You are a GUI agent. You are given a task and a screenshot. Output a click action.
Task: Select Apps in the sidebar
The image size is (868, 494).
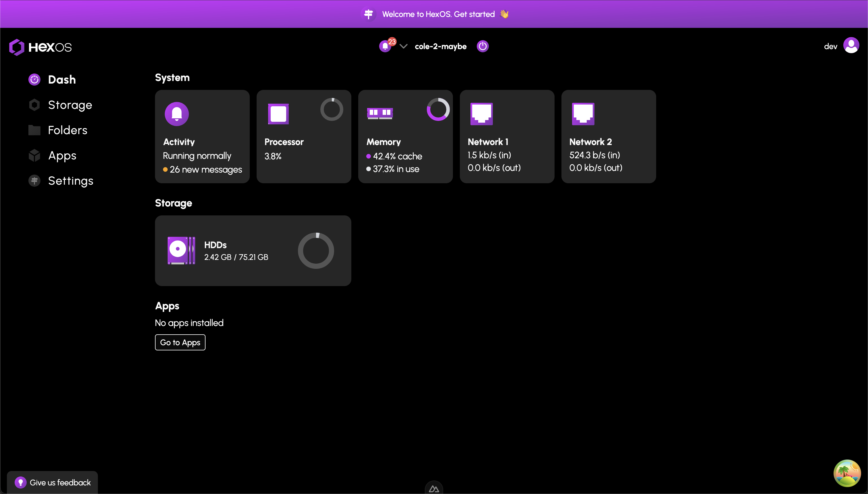pyautogui.click(x=62, y=155)
